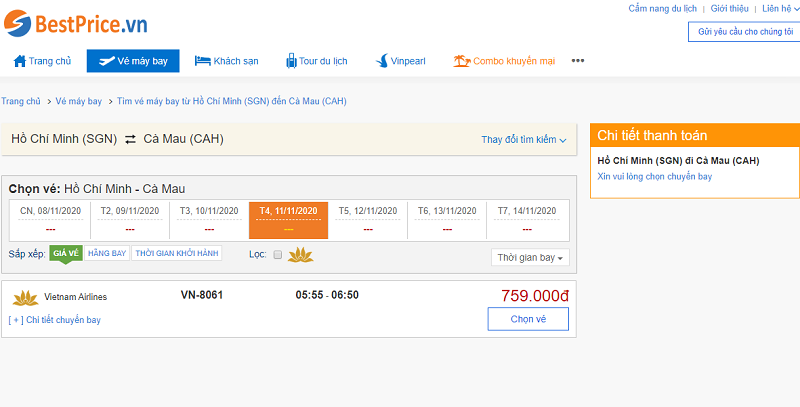Click flight time 05:55 - 06:50
800x407 pixels.
pyautogui.click(x=327, y=295)
